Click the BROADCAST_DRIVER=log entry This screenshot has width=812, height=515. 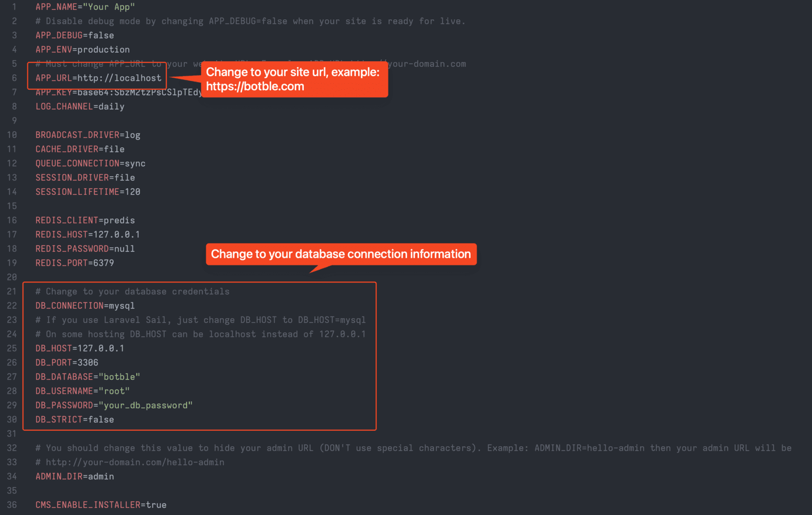coord(88,135)
